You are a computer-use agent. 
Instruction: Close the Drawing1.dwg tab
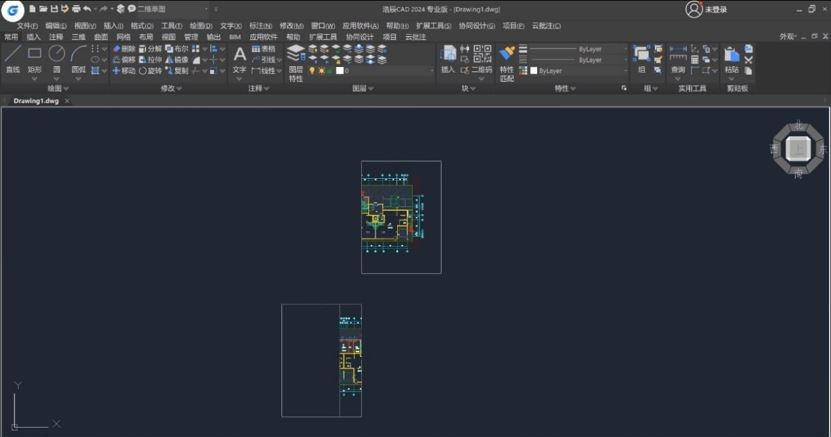tap(67, 101)
